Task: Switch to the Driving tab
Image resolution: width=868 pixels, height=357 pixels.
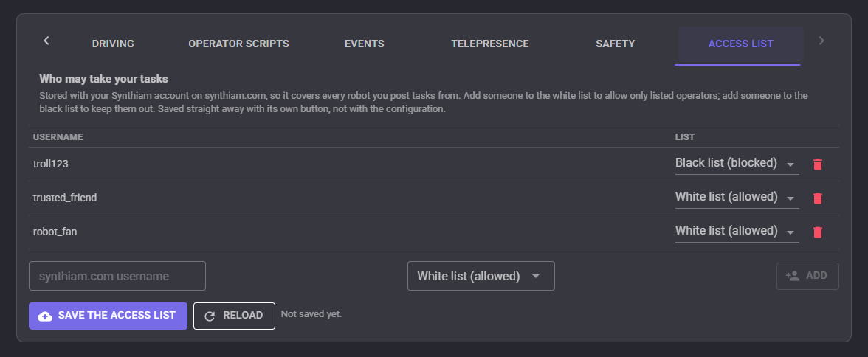Action: 113,44
